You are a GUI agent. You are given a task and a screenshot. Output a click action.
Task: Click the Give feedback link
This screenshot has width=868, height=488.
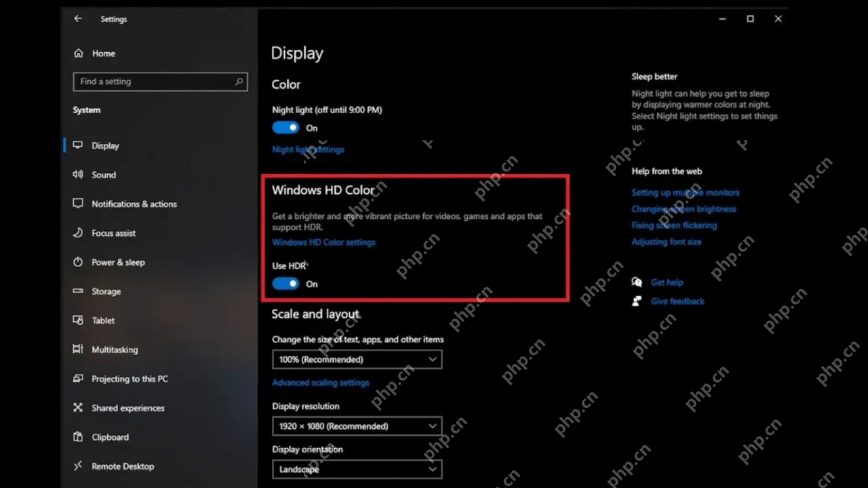(677, 301)
